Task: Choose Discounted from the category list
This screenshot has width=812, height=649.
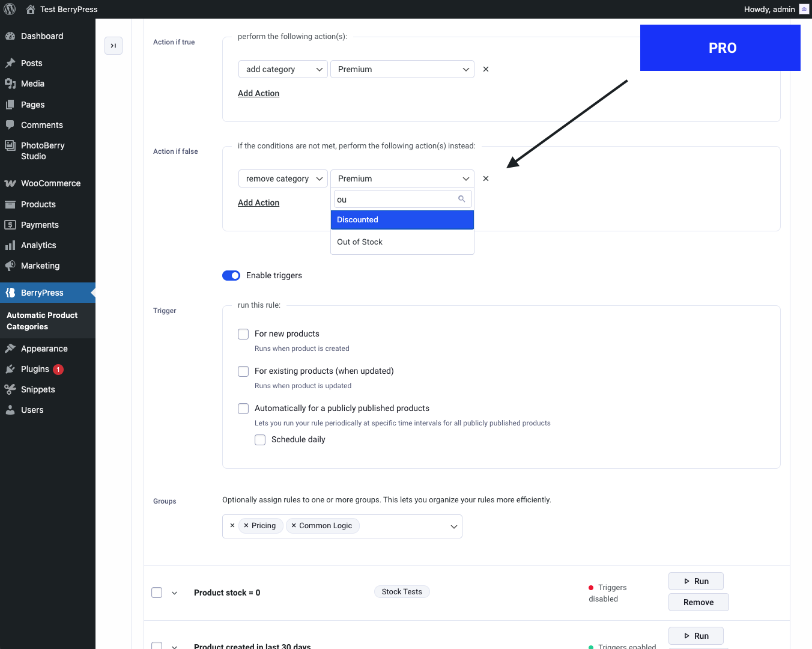Action: pos(402,220)
